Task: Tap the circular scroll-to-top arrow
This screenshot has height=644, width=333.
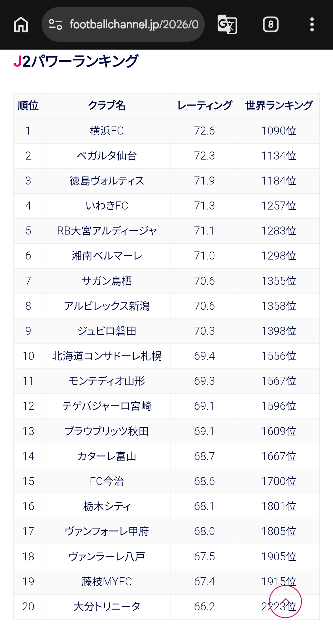Action: (x=285, y=602)
